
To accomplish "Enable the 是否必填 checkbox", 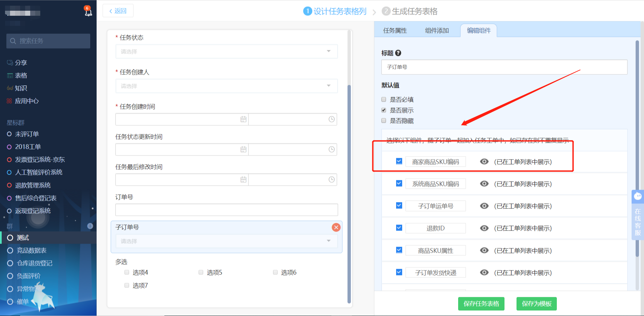I will [x=384, y=100].
